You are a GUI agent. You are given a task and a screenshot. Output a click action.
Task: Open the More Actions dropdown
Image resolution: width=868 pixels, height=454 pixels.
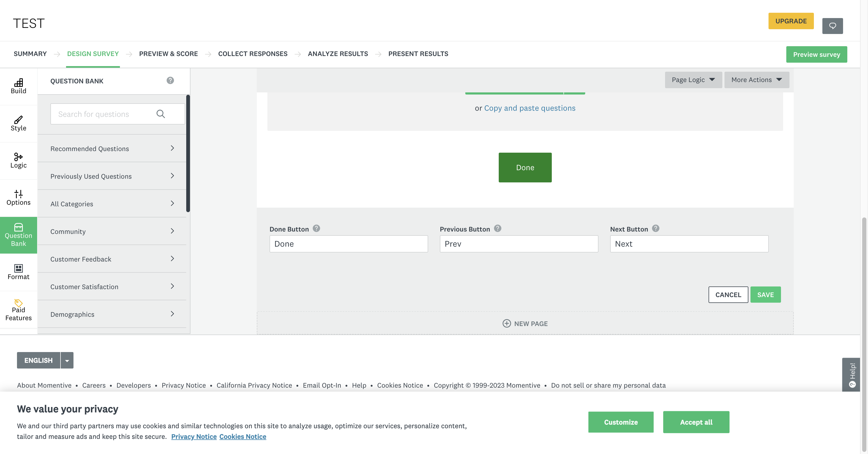click(757, 80)
